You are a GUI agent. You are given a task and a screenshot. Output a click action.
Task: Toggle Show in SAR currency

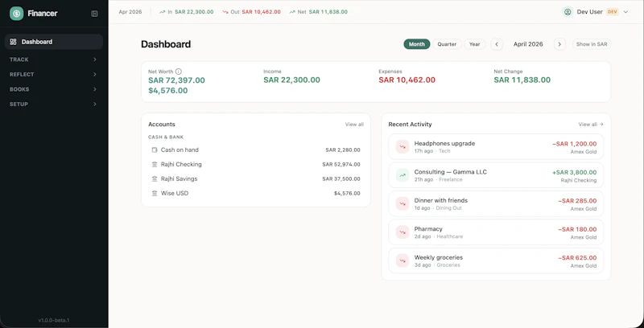[x=592, y=44]
